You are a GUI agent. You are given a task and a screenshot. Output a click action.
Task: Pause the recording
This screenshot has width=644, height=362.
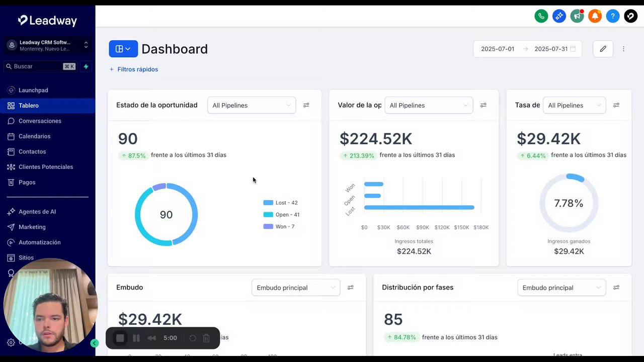click(136, 338)
